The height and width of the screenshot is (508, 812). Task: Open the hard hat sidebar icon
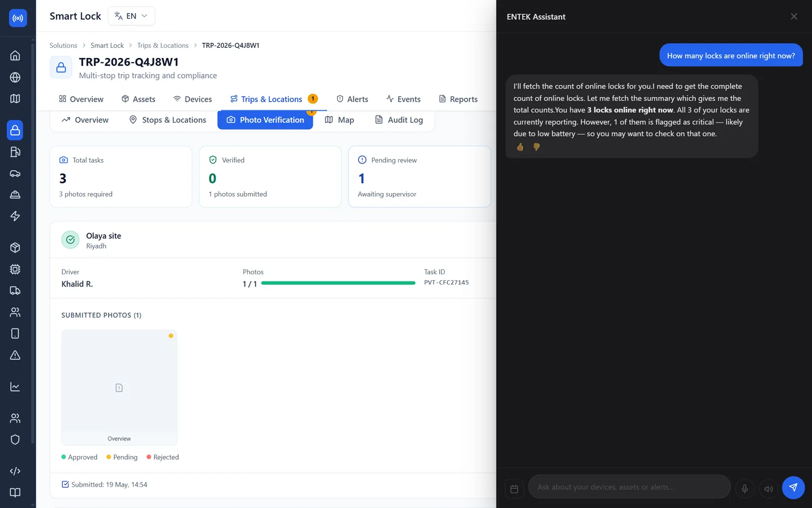pos(15,195)
